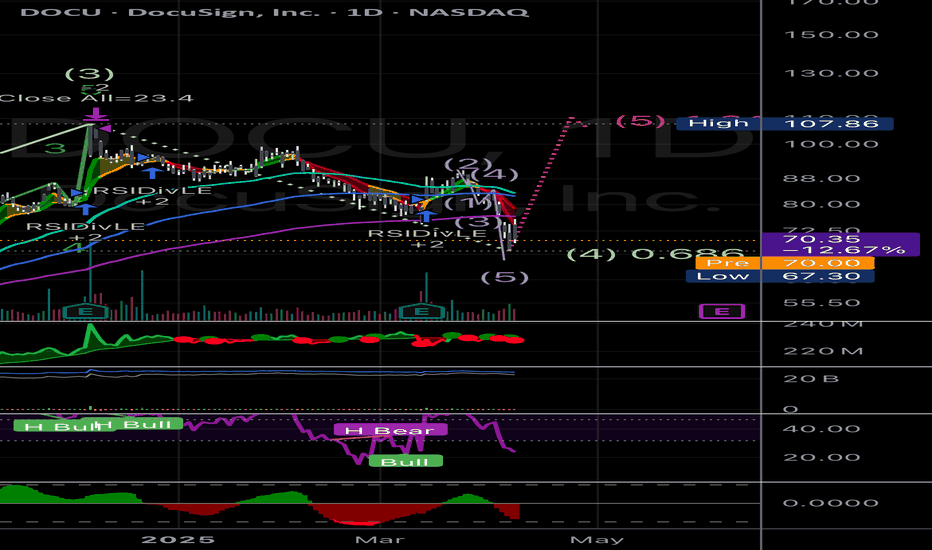932x550 pixels.
Task: Click the 55.50 price axis label
Action: click(x=821, y=303)
